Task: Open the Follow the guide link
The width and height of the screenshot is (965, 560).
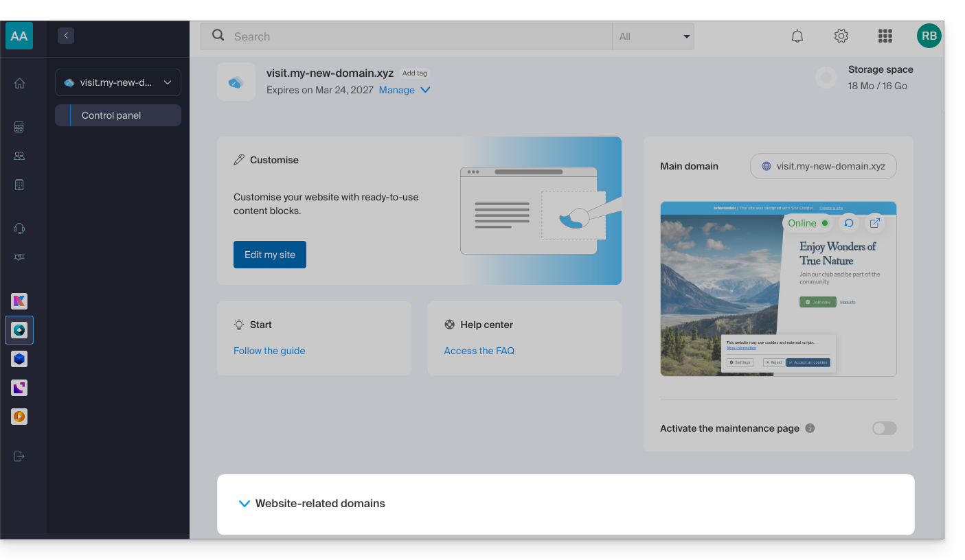Action: click(x=269, y=351)
